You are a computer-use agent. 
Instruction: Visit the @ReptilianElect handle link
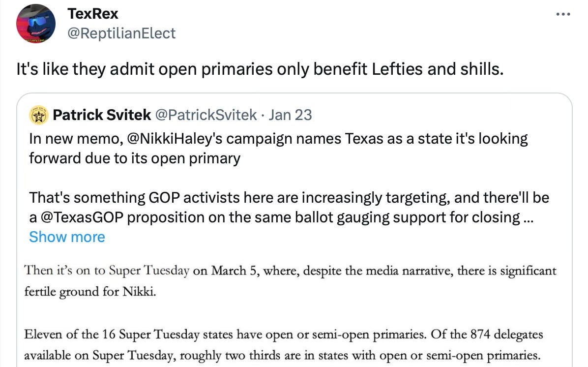pyautogui.click(x=121, y=33)
